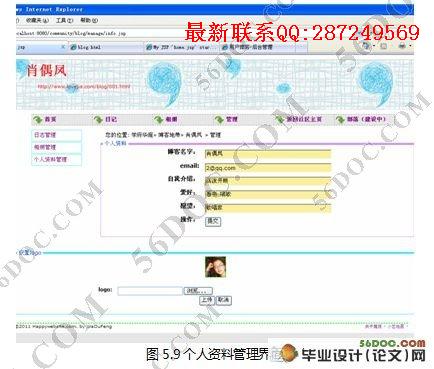Click into the email input field
The height and width of the screenshot is (369, 434).
[268, 168]
